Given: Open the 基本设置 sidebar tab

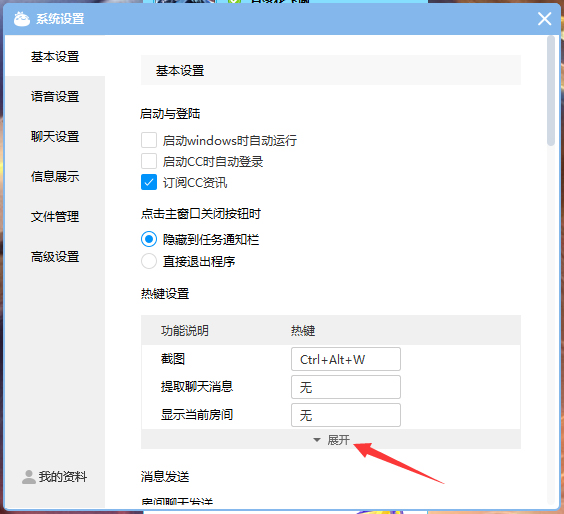Looking at the screenshot, I should 55,56.
